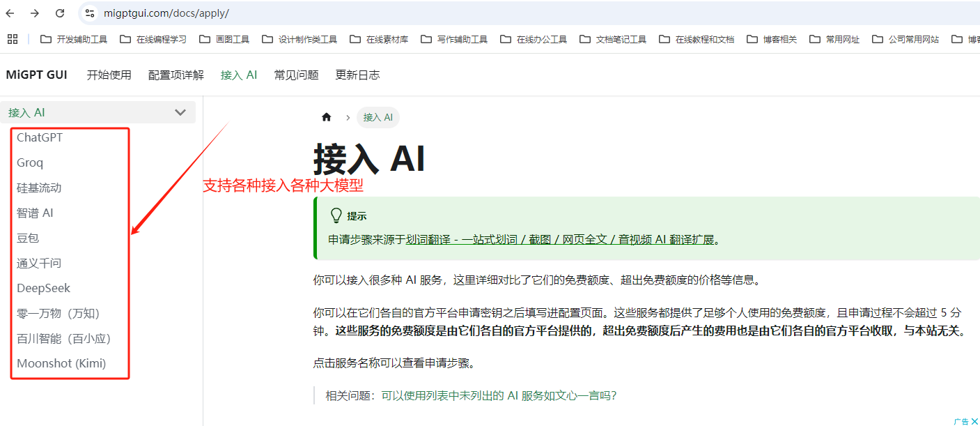This screenshot has height=426, width=980.
Task: Open the 博客相关 bookmark folder
Action: 772,40
